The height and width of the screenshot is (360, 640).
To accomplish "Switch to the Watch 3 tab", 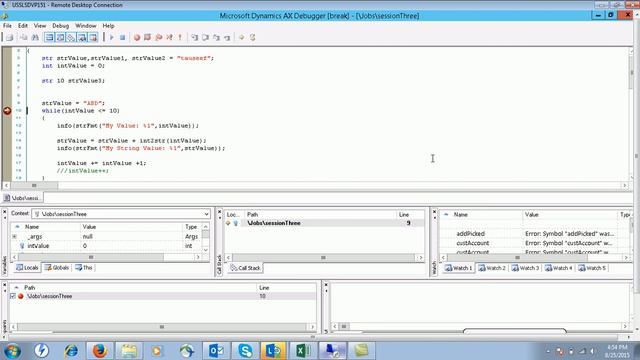I will click(x=525, y=268).
